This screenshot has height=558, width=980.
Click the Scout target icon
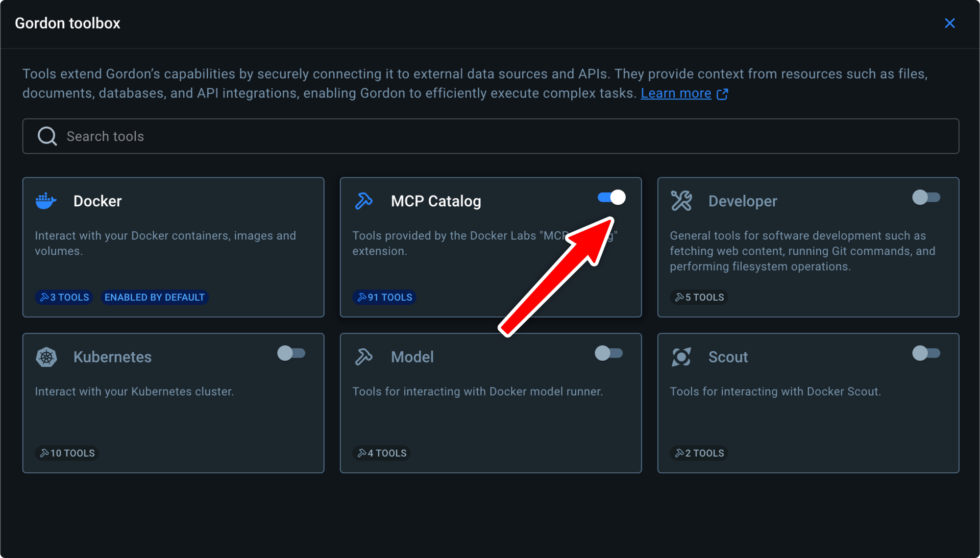click(x=681, y=357)
